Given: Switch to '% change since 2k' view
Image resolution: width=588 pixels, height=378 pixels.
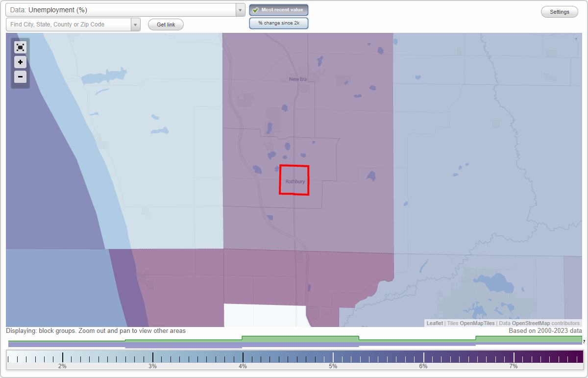Looking at the screenshot, I should (278, 23).
